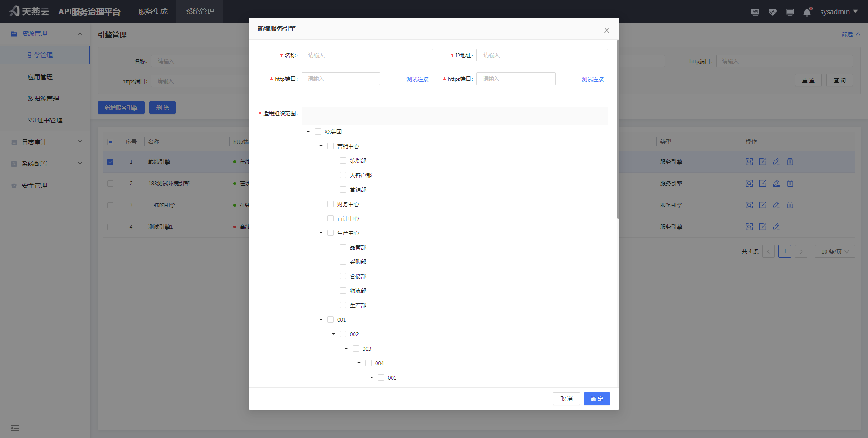Screen dimensions: 868x438
Task: Click the health monitoring heart icon
Action: click(772, 12)
